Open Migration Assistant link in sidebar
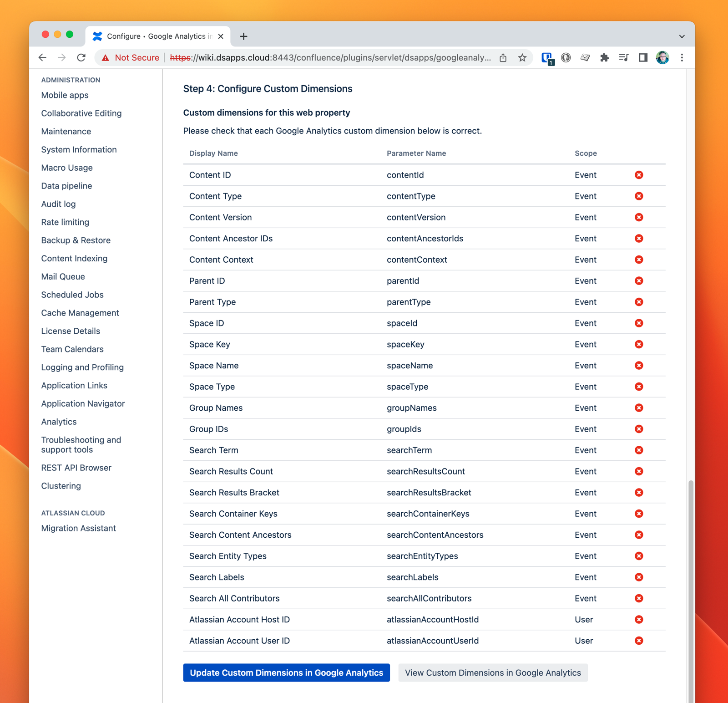728x703 pixels. (78, 528)
